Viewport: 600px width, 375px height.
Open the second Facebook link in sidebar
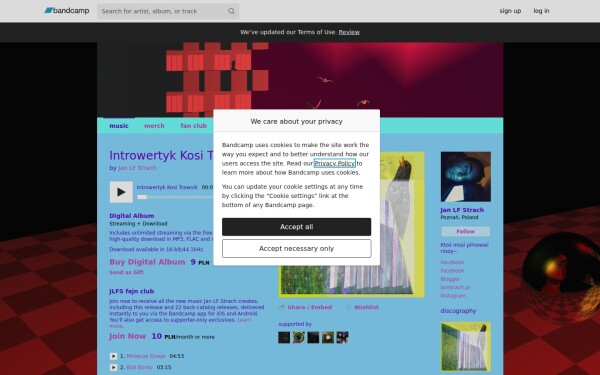point(452,271)
